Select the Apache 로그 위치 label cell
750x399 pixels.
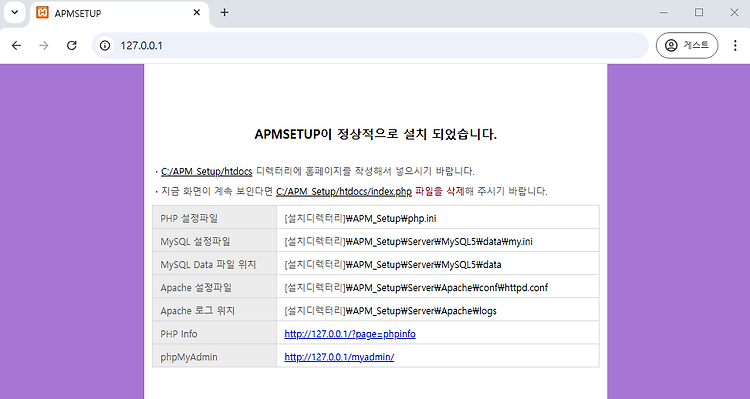[214, 310]
